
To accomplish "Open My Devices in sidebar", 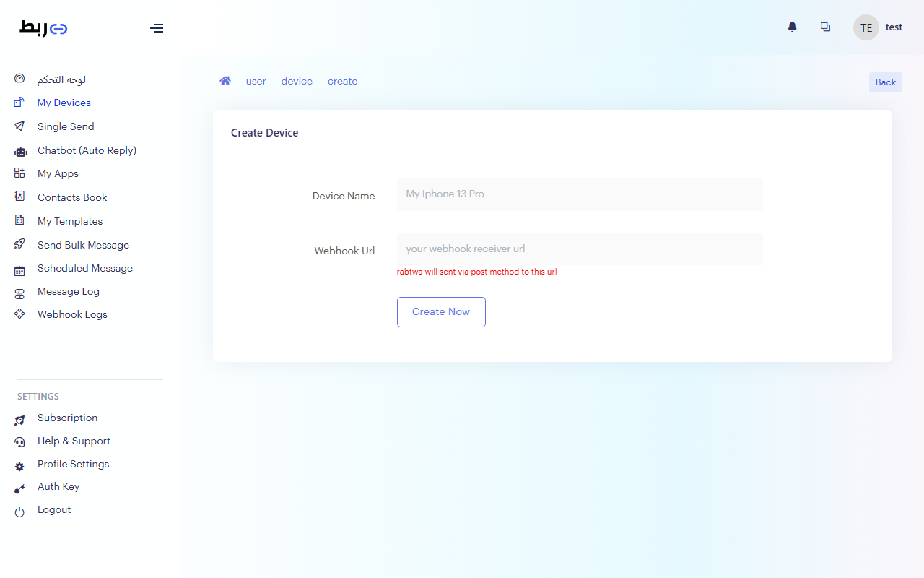I will [64, 103].
